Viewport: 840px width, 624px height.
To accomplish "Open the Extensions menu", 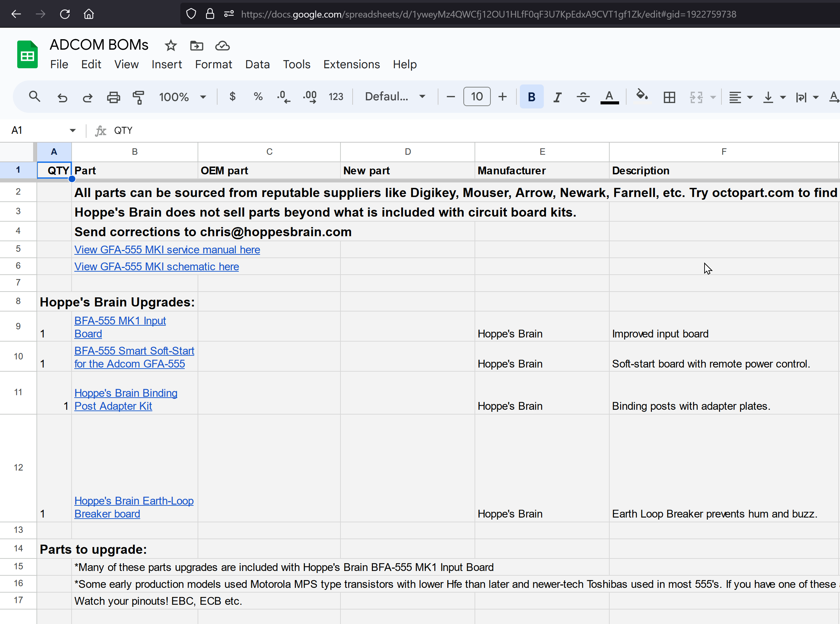I will coord(351,65).
